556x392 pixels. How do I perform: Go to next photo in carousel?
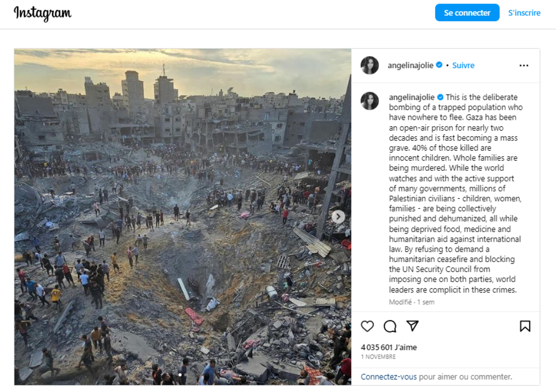[x=338, y=217]
